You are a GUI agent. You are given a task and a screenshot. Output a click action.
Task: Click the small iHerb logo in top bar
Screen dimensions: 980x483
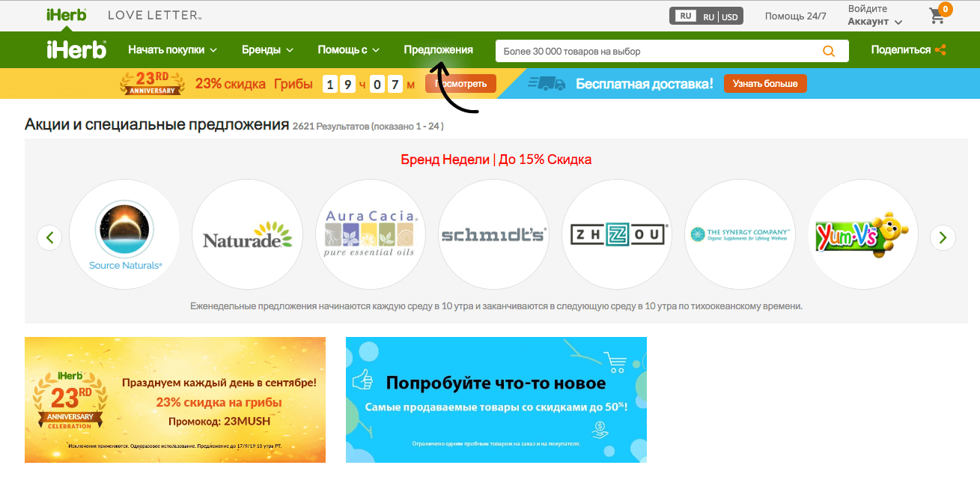66,15
